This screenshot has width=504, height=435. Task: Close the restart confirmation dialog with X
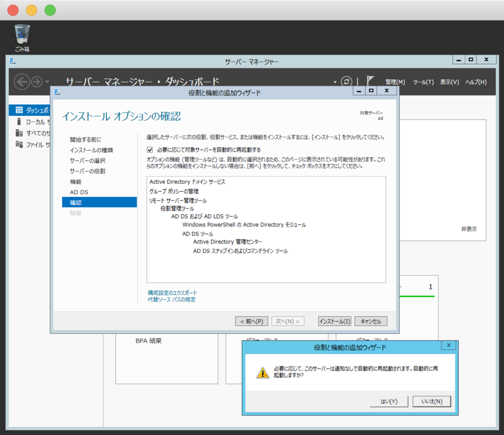449,345
